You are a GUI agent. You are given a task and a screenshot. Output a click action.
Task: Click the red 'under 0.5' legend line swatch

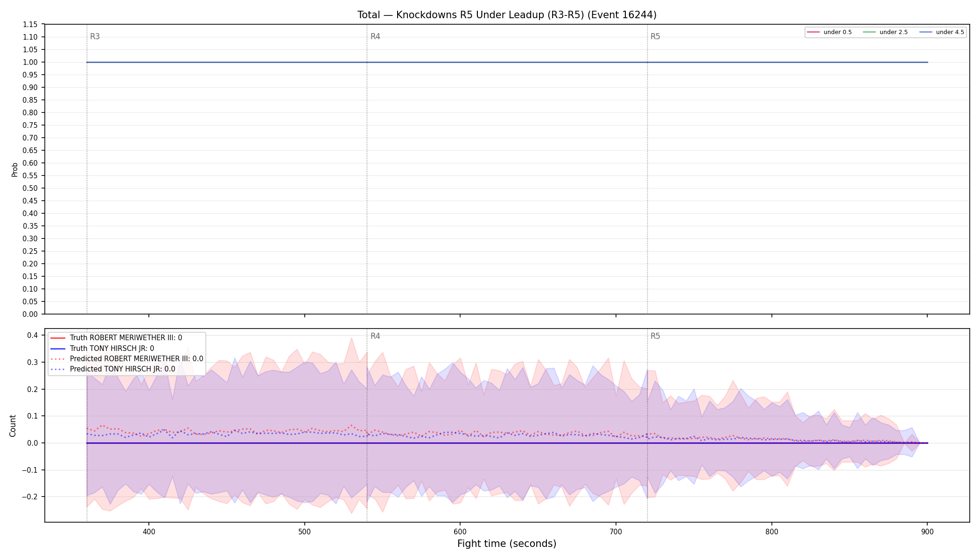[813, 32]
